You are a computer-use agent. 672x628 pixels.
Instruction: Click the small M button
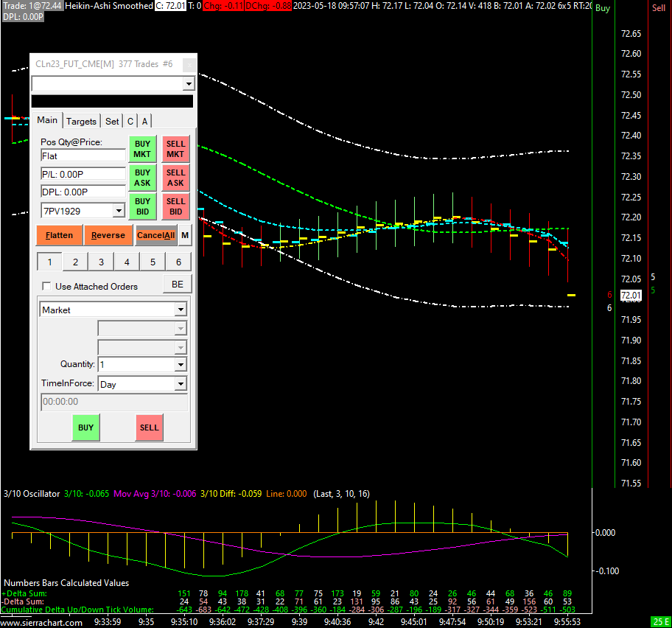pos(185,235)
